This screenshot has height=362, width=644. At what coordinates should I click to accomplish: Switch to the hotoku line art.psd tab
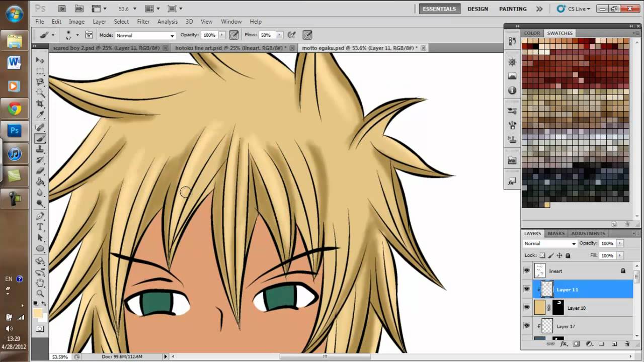pos(233,48)
